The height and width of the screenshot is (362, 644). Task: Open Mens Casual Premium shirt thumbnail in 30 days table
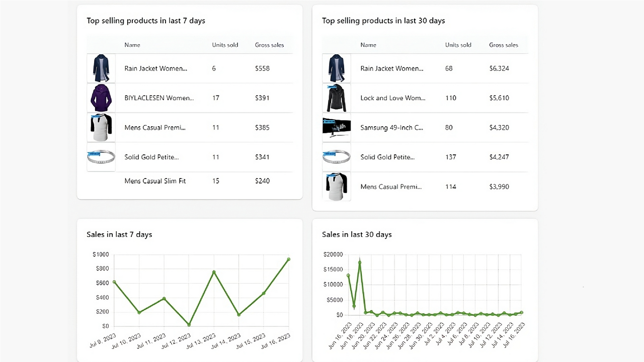click(337, 187)
